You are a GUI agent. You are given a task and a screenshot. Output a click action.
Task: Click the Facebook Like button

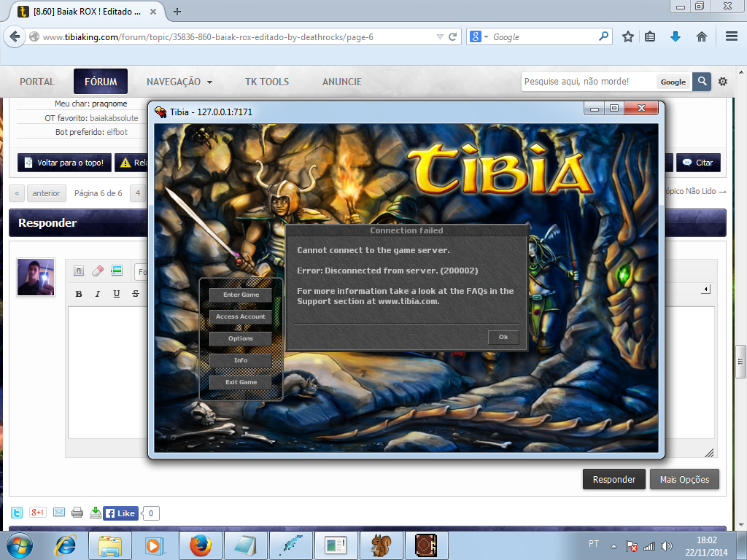pos(120,513)
